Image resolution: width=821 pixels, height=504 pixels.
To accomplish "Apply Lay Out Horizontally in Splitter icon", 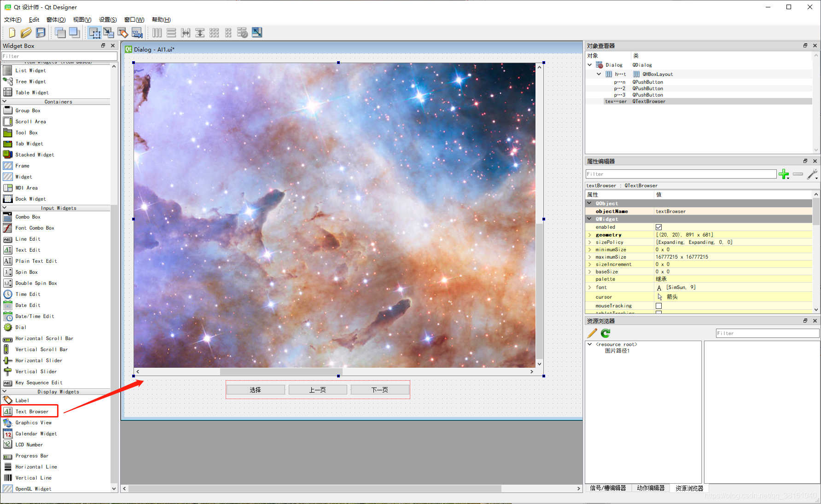I will (x=186, y=33).
